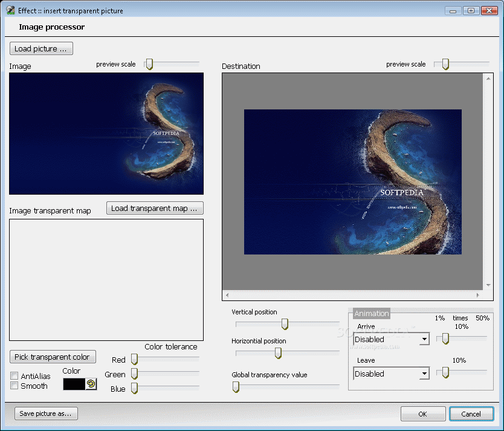Click the black transparent Color swatch
This screenshot has height=431, width=504.
73,383
